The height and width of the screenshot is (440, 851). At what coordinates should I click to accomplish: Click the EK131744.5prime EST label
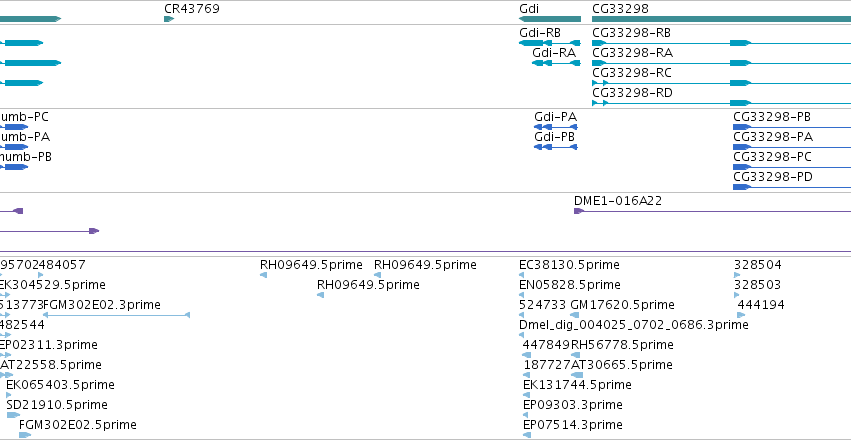(x=577, y=385)
